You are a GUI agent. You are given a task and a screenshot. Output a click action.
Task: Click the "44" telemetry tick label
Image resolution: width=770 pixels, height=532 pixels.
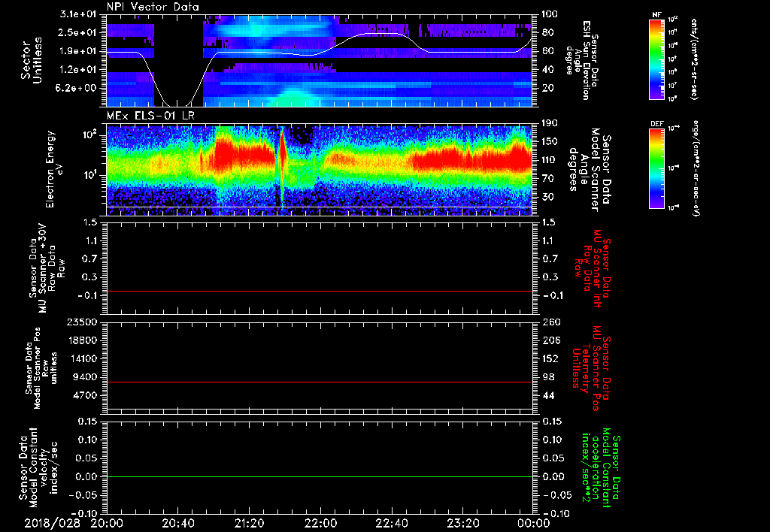point(548,395)
